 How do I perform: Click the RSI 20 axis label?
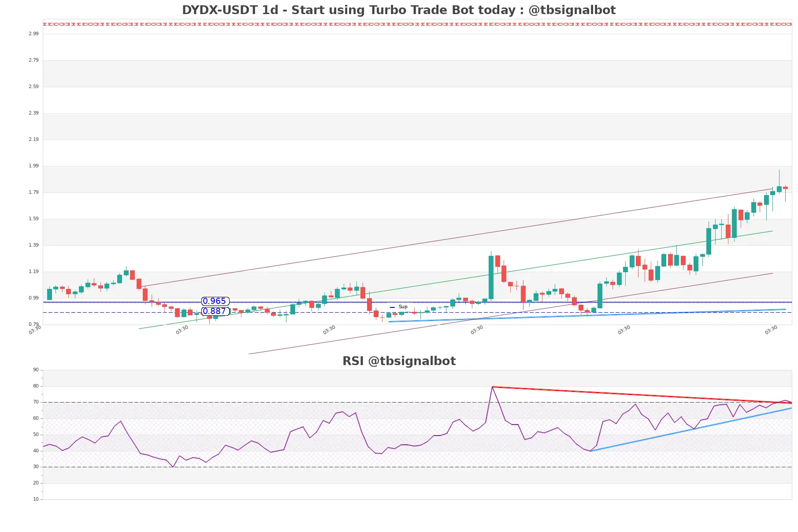(x=36, y=483)
